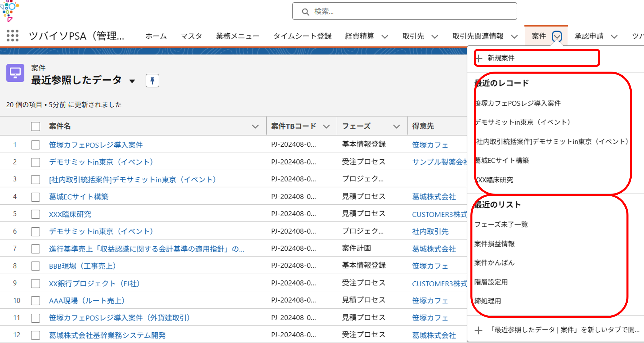Open the タイムシート登録 tab
The height and width of the screenshot is (343, 644).
pos(302,36)
